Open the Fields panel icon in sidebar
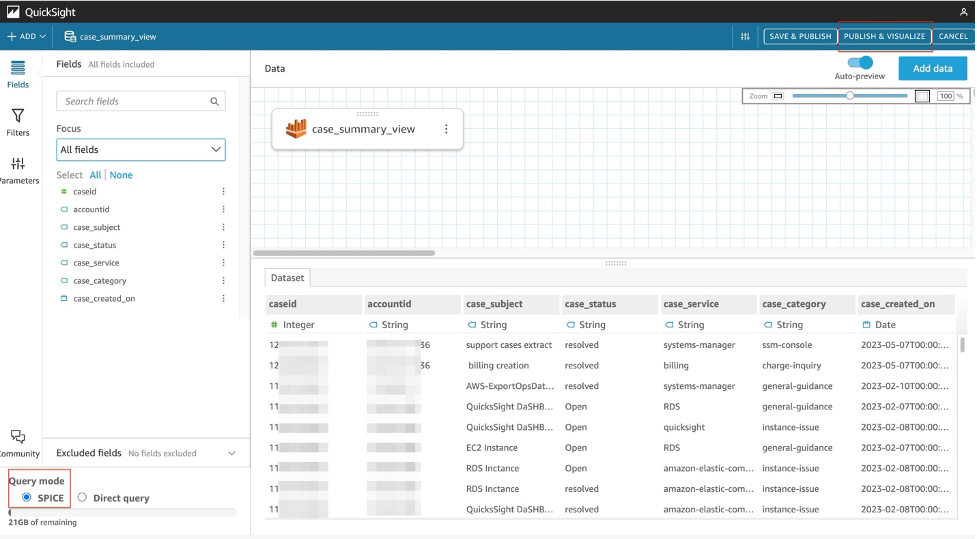Screen dimensions: 977x539 click(18, 69)
